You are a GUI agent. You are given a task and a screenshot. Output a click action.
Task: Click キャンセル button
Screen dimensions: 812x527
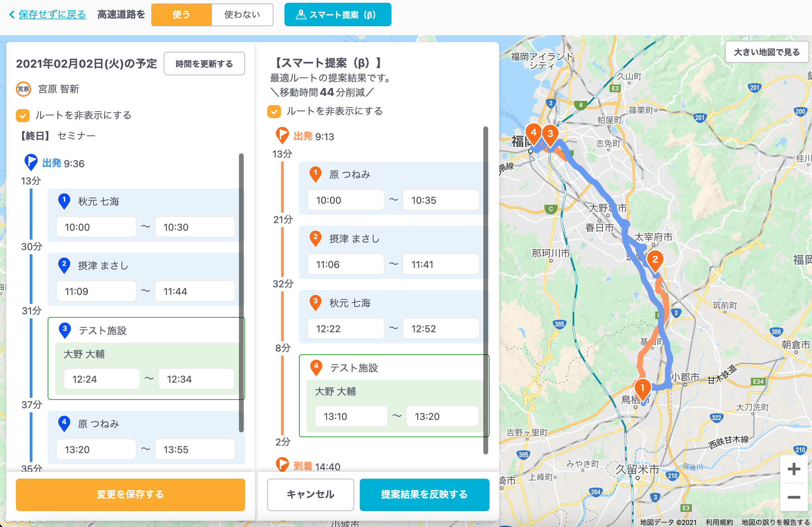310,495
